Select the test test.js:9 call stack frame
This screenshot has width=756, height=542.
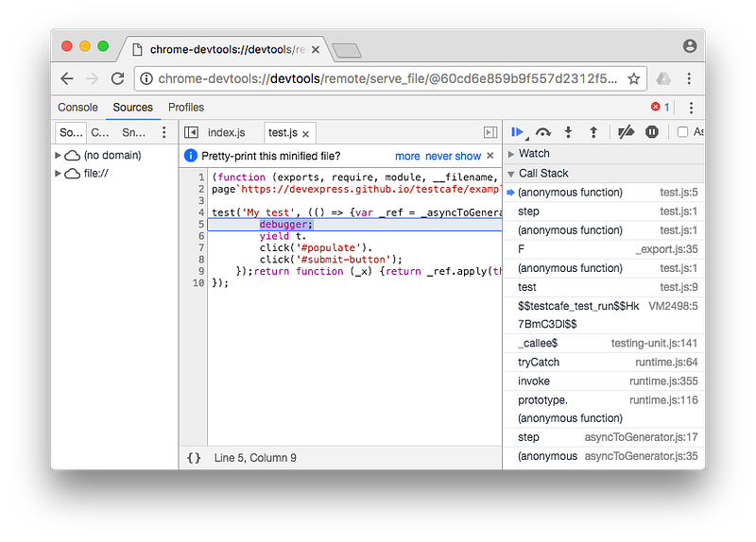point(603,287)
